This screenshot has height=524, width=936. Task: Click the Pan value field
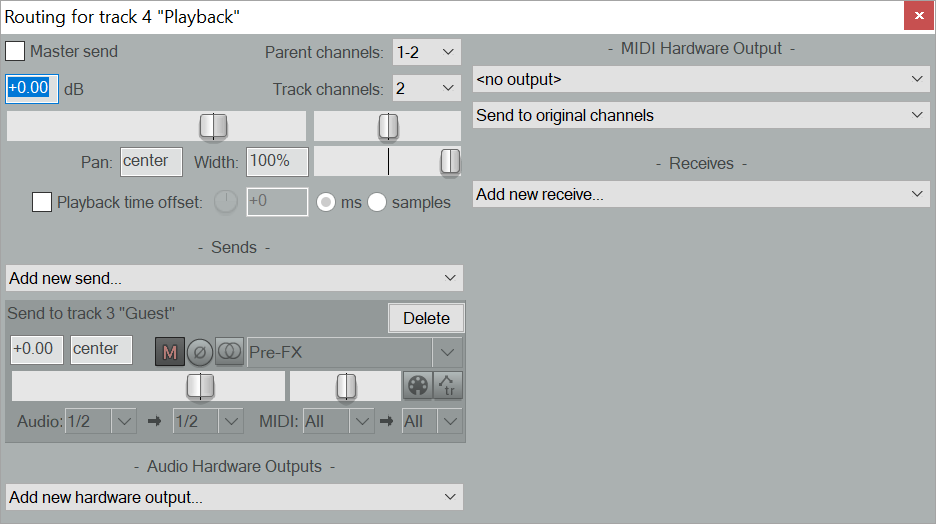pos(151,161)
